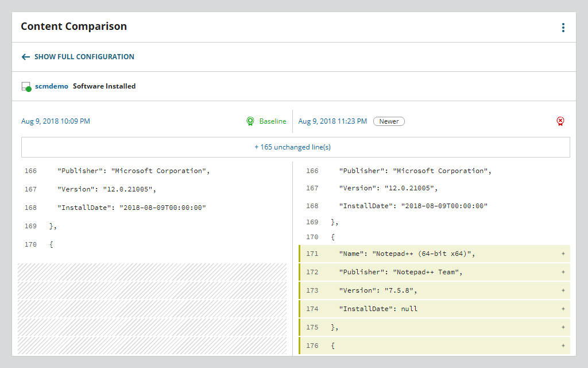
Task: Select the baseline timestamp Aug 9, 2018 10:09 PM
Action: (55, 121)
